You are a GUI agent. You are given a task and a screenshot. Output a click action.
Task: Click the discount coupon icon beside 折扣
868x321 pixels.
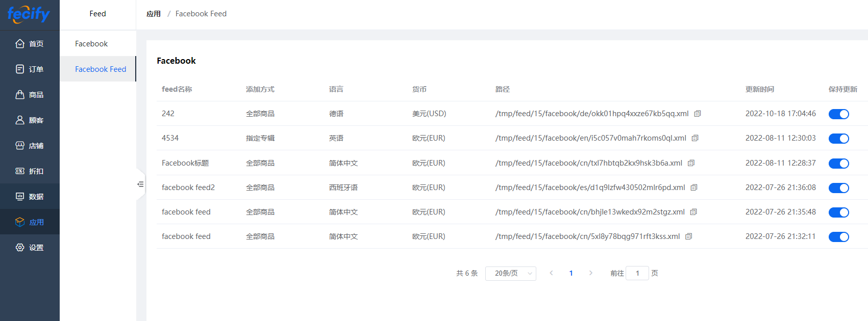[x=20, y=171]
